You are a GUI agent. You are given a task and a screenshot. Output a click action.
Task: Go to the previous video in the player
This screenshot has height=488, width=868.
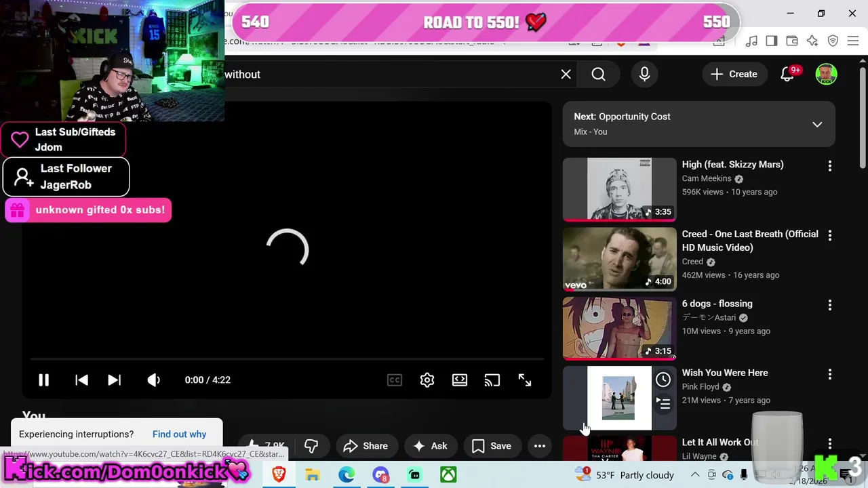(x=81, y=380)
